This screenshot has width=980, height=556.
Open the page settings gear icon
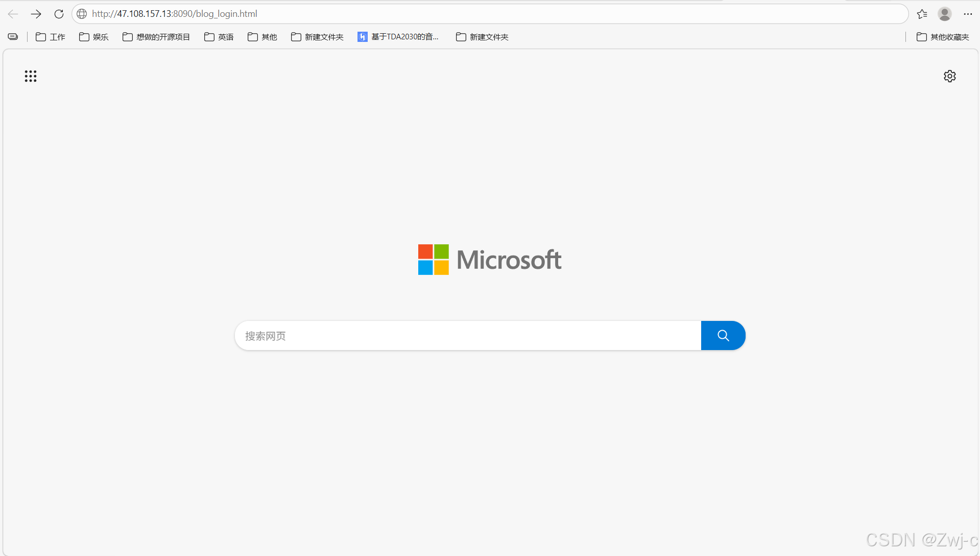pos(950,76)
